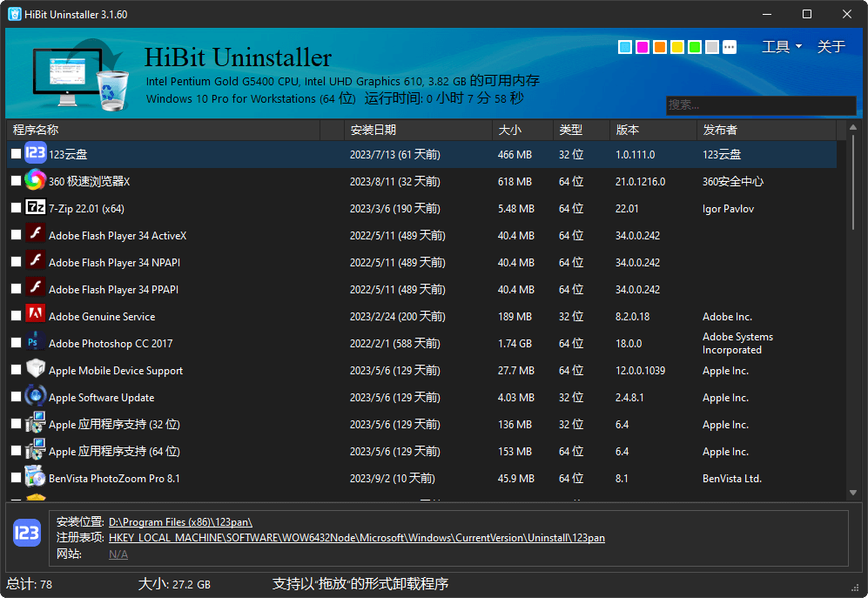The image size is (868, 598).
Task: Click the BenVista PhotoZoom Pro 8.1 icon
Action: (x=35, y=478)
